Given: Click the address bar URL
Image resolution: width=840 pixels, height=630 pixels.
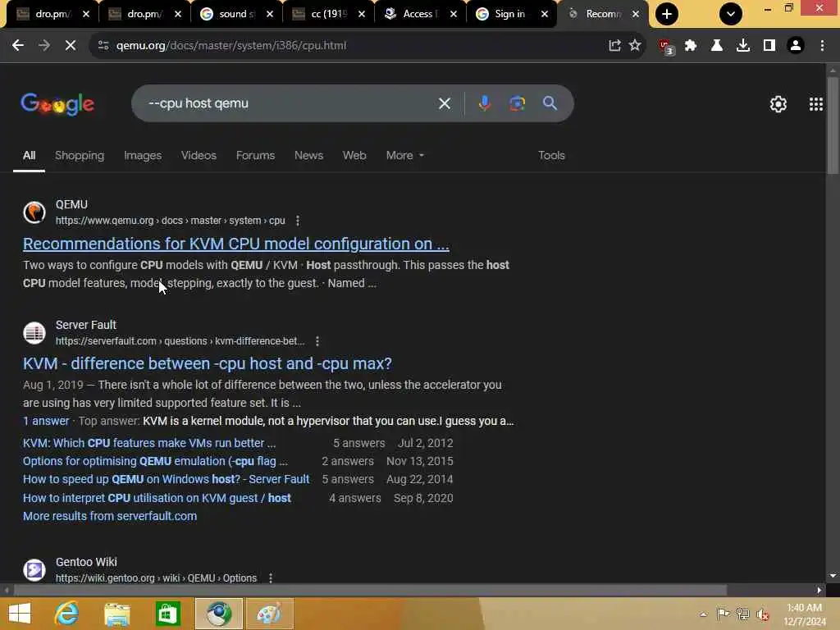Looking at the screenshot, I should 231,46.
